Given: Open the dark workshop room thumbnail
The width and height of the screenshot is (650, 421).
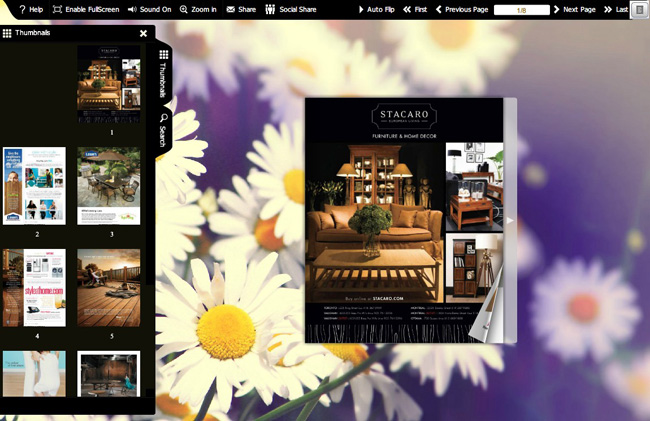Looking at the screenshot, I should click(109, 374).
